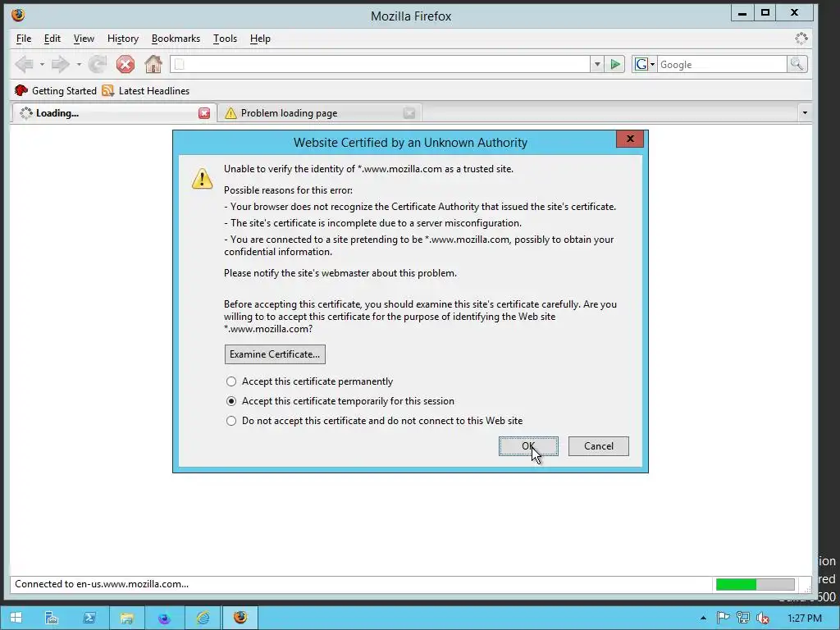Click the Examine Certificate... button
The width and height of the screenshot is (840, 630).
click(x=275, y=354)
